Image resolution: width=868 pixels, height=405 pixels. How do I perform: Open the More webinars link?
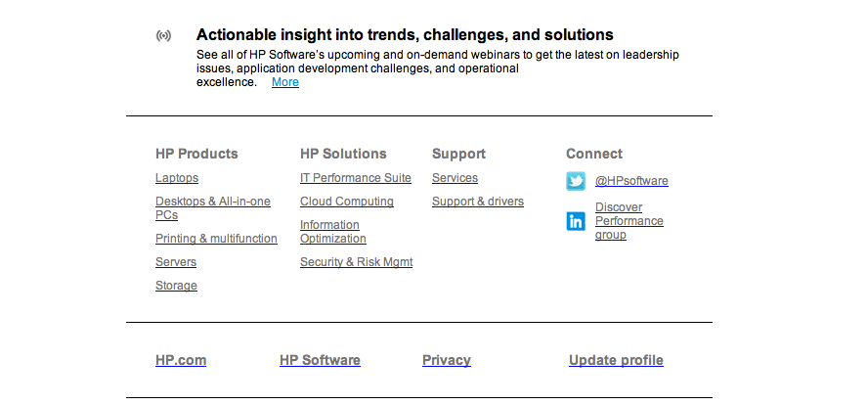(285, 82)
